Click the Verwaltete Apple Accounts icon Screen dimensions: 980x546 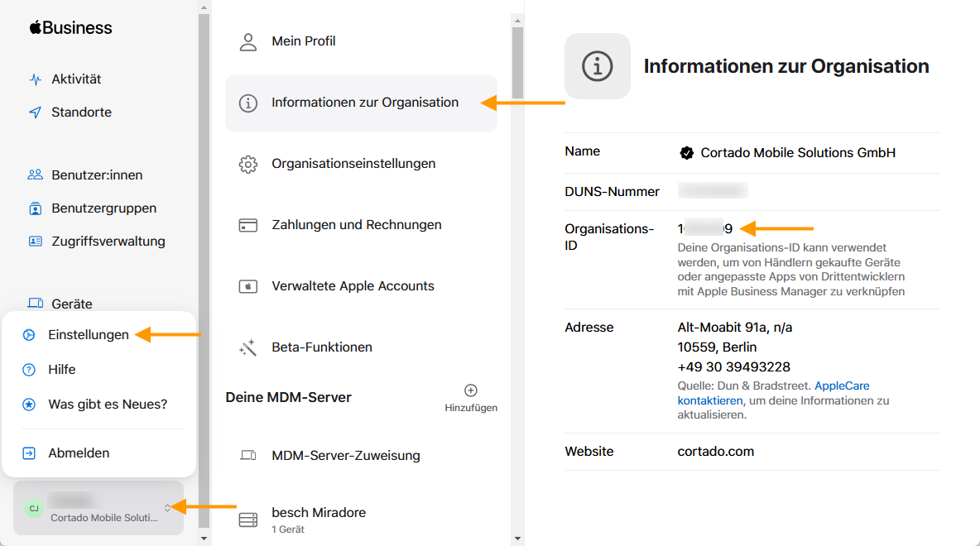[248, 287]
